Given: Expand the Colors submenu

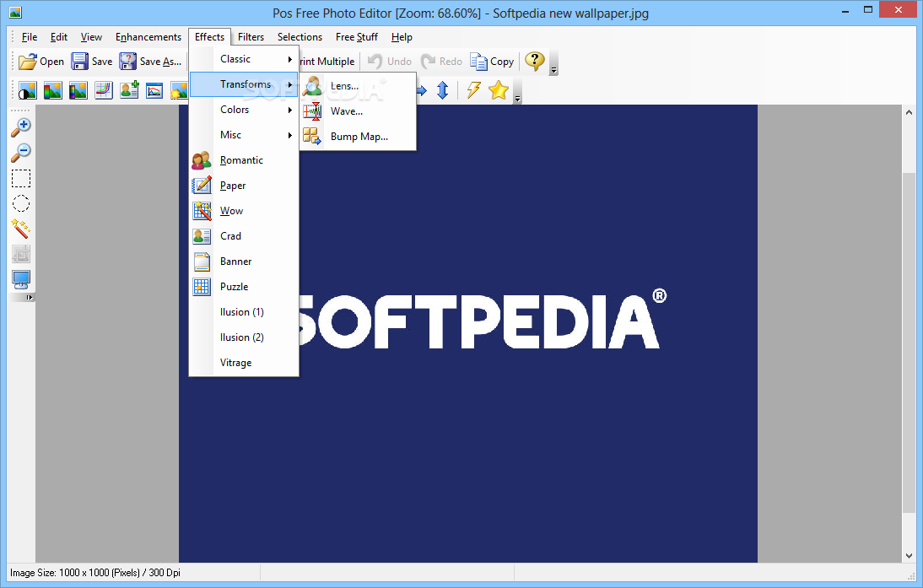Looking at the screenshot, I should (x=244, y=110).
